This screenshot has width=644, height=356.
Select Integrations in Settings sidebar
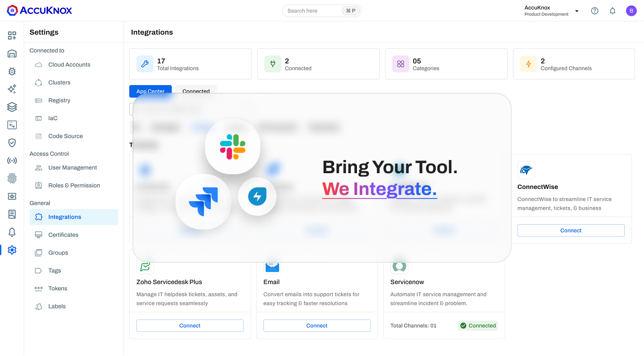tap(74, 217)
